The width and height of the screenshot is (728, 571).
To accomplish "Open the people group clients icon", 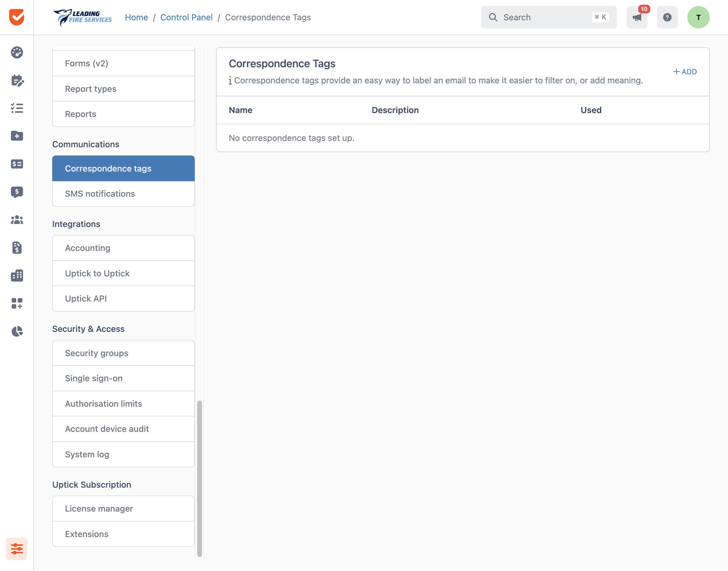I will coord(17,220).
